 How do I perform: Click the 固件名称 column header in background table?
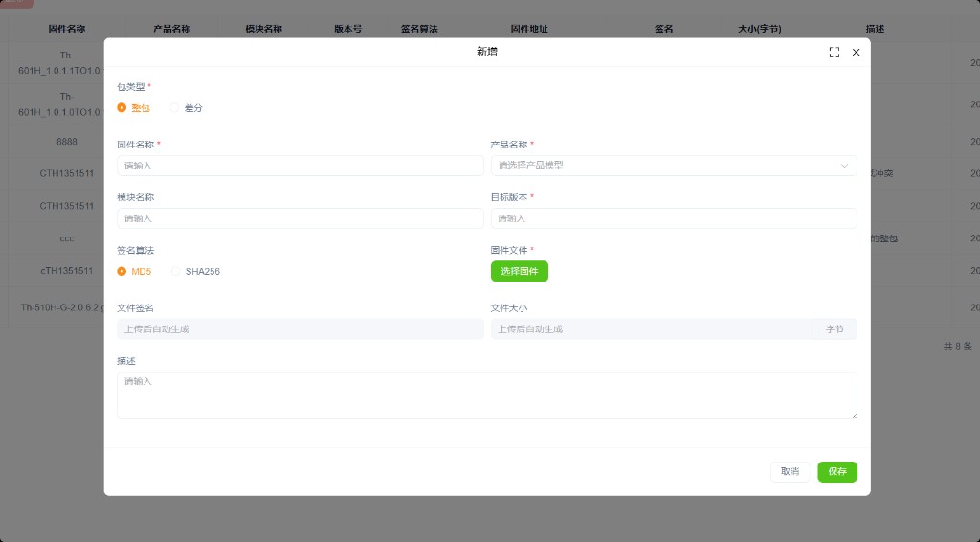[x=67, y=29]
